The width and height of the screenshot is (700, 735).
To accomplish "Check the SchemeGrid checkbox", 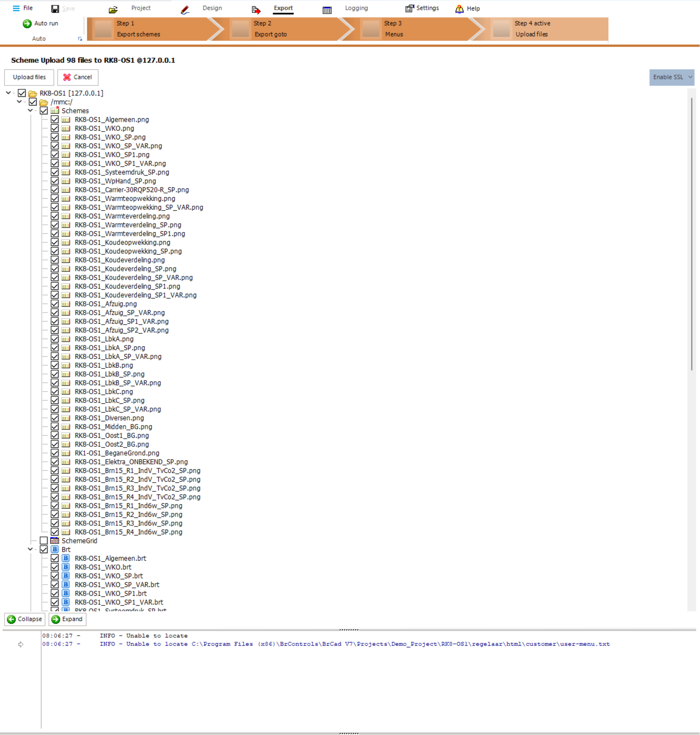I will pos(43,540).
